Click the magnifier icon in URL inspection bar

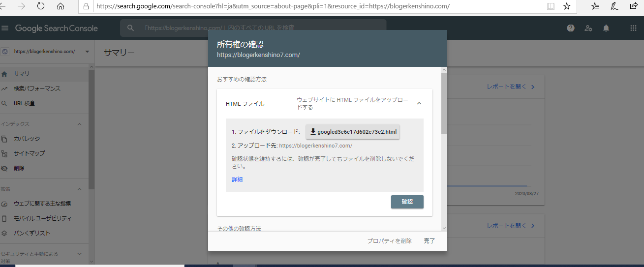click(x=130, y=28)
